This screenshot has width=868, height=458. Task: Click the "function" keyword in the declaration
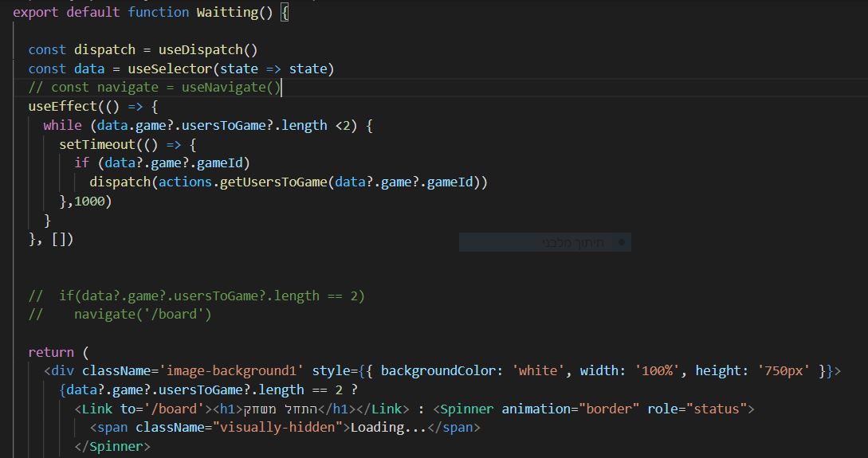click(x=159, y=12)
